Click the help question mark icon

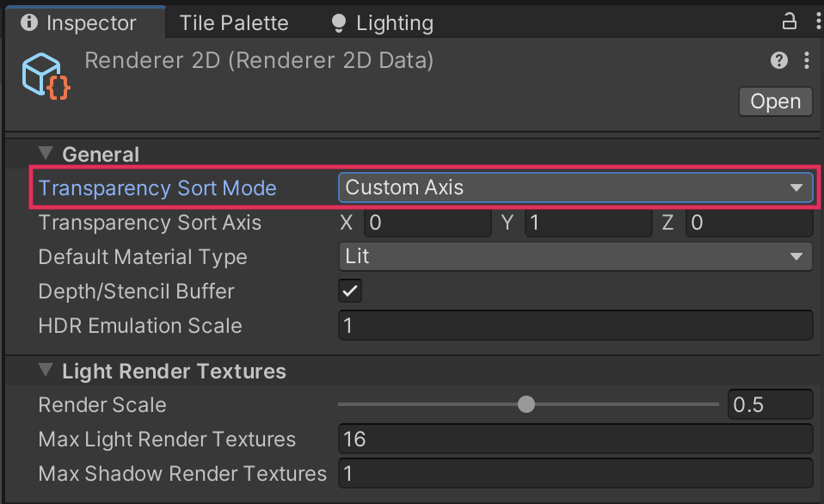(779, 60)
